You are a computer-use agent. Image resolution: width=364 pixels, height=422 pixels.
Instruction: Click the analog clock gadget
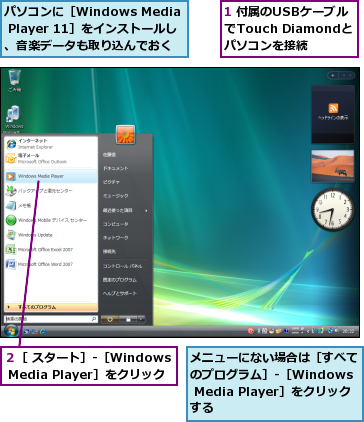point(332,210)
